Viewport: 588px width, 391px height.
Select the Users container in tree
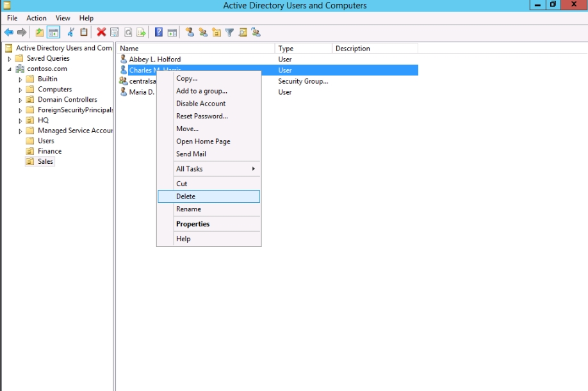pyautogui.click(x=45, y=141)
